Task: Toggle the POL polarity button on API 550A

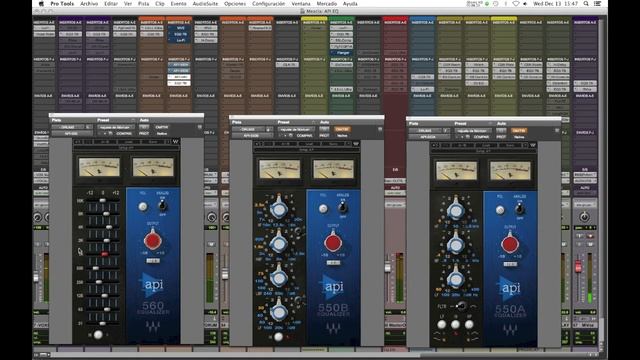Action: 500,210
